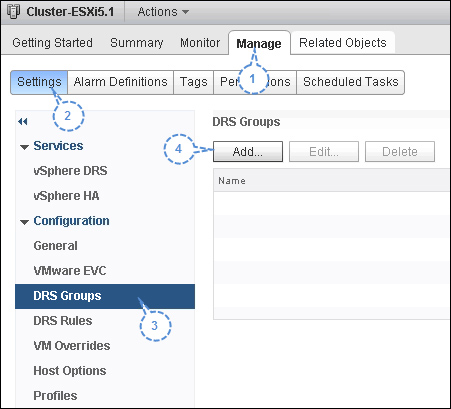This screenshot has width=451, height=409.
Task: Open the Summary tab
Action: click(x=137, y=43)
